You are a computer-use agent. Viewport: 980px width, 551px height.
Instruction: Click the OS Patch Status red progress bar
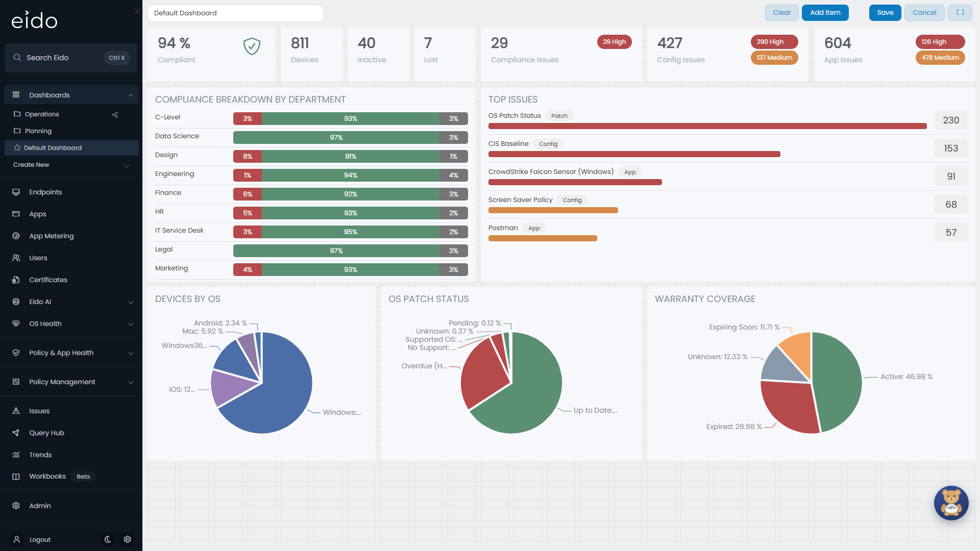pyautogui.click(x=707, y=126)
